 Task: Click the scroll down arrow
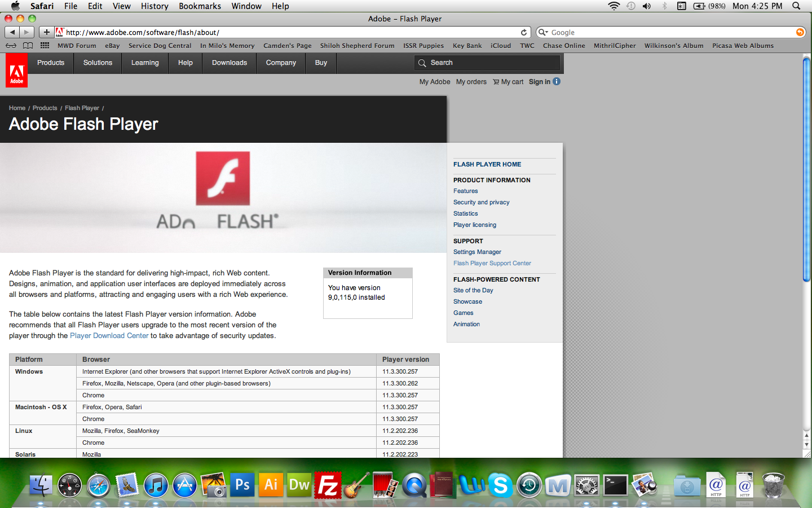pyautogui.click(x=806, y=445)
